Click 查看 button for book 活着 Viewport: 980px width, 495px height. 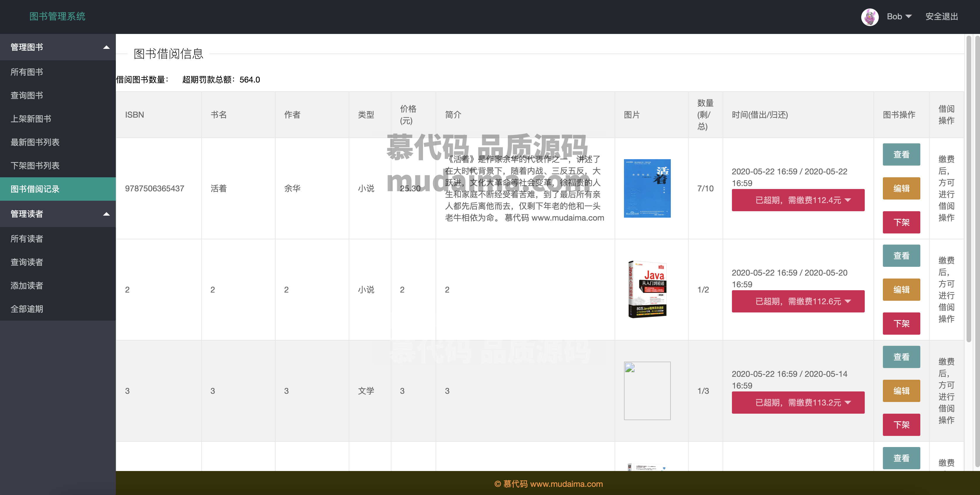tap(901, 154)
